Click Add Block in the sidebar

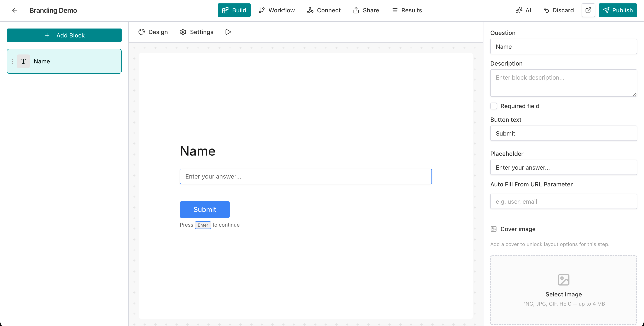(x=64, y=35)
